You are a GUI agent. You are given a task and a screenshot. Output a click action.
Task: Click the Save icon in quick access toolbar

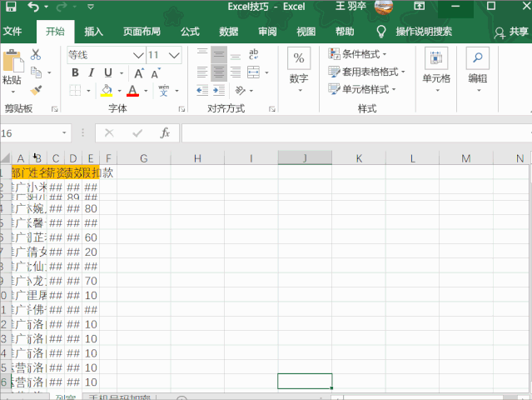(11, 6)
